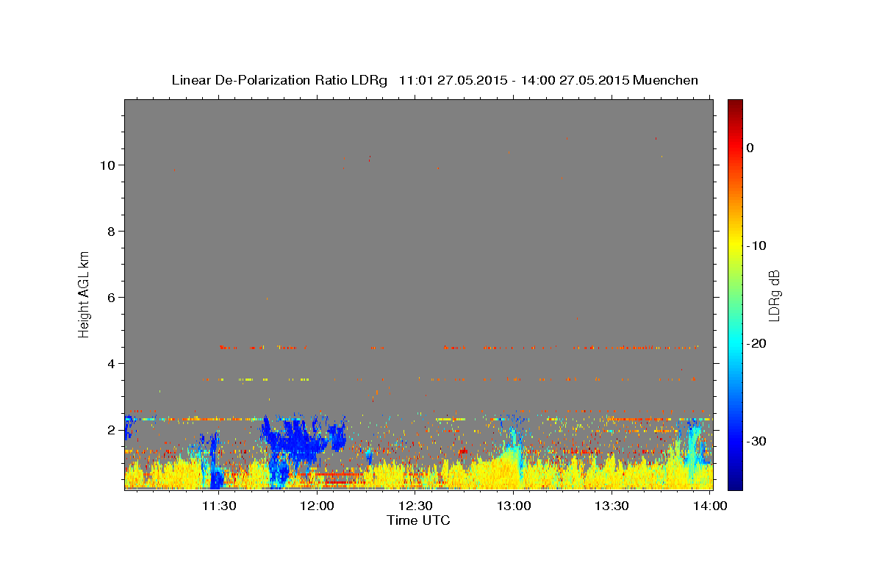The height and width of the screenshot is (588, 882).
Task: Click the 11:30 time tick label
Action: tap(219, 506)
